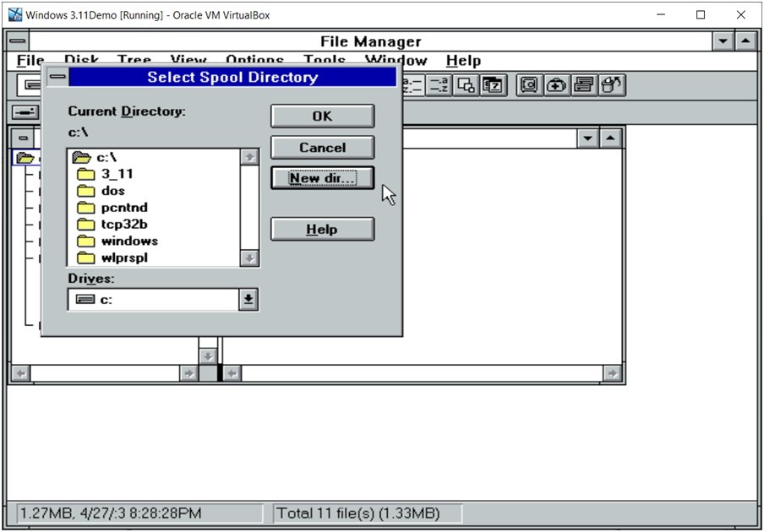
Task: Open Select Spool Directory control menu box
Action: (x=57, y=77)
